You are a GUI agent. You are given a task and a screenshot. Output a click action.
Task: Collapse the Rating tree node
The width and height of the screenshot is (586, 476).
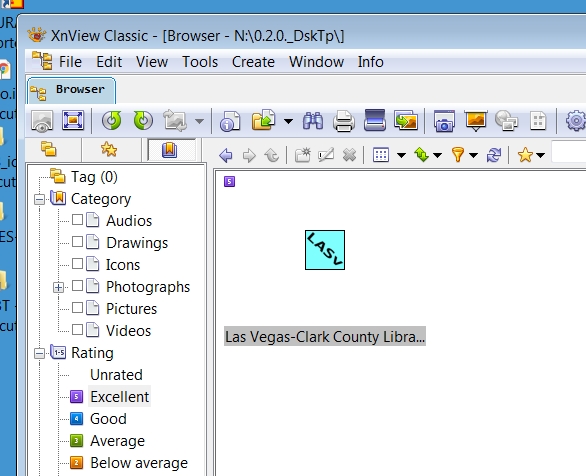[39, 353]
